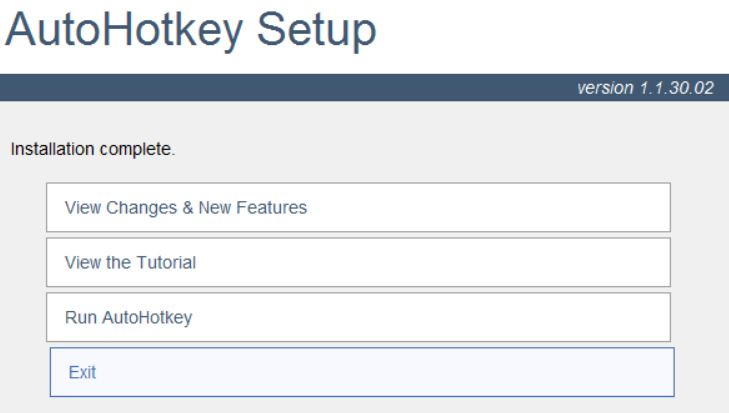
Task: Open the View Changes & New Features page
Action: (x=358, y=208)
